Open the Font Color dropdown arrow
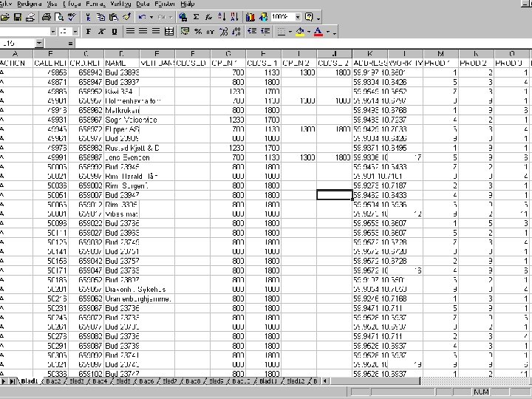532x399 pixels. tap(328, 32)
